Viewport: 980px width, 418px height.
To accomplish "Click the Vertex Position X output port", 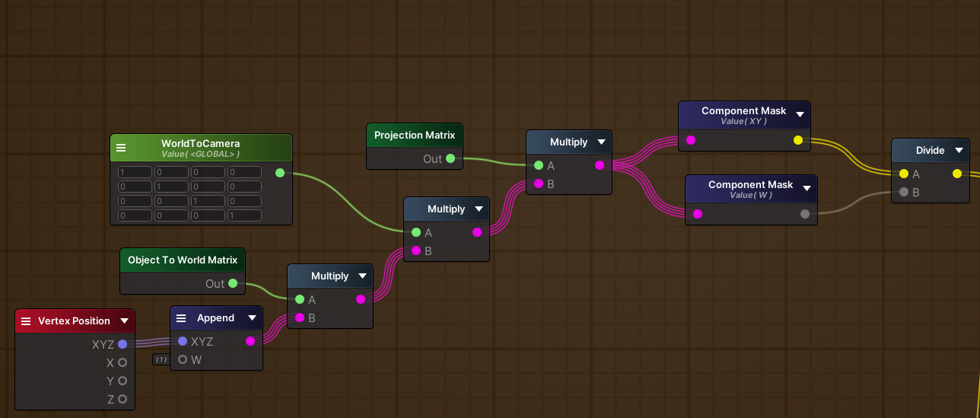I will coord(123,362).
